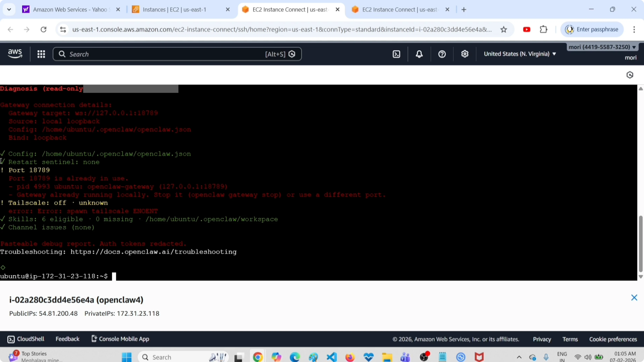Image resolution: width=644 pixels, height=362 pixels.
Task: Open CloudShell terminal icon in the top navigation
Action: pos(397,54)
